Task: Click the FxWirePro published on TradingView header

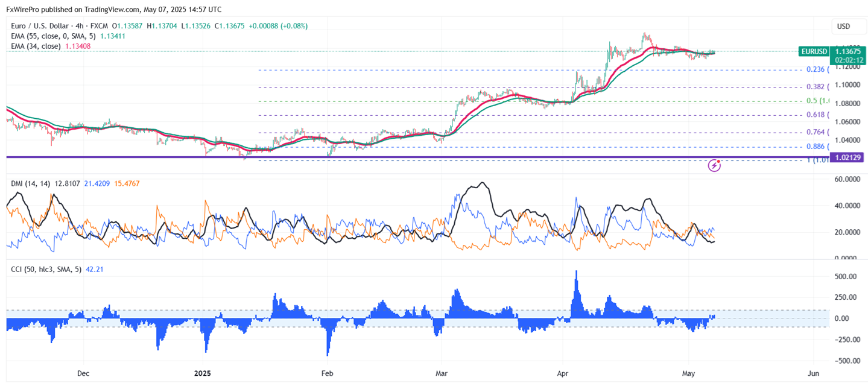Action: tap(113, 9)
